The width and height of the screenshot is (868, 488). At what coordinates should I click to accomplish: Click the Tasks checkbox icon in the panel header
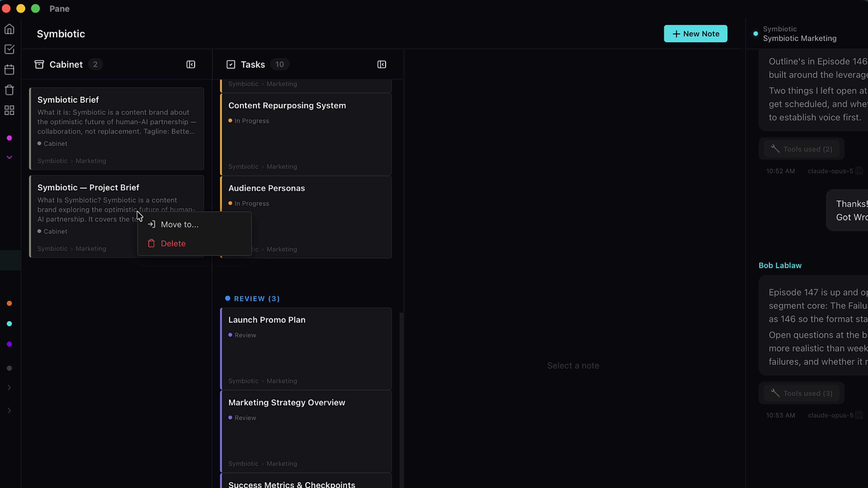coord(231,64)
